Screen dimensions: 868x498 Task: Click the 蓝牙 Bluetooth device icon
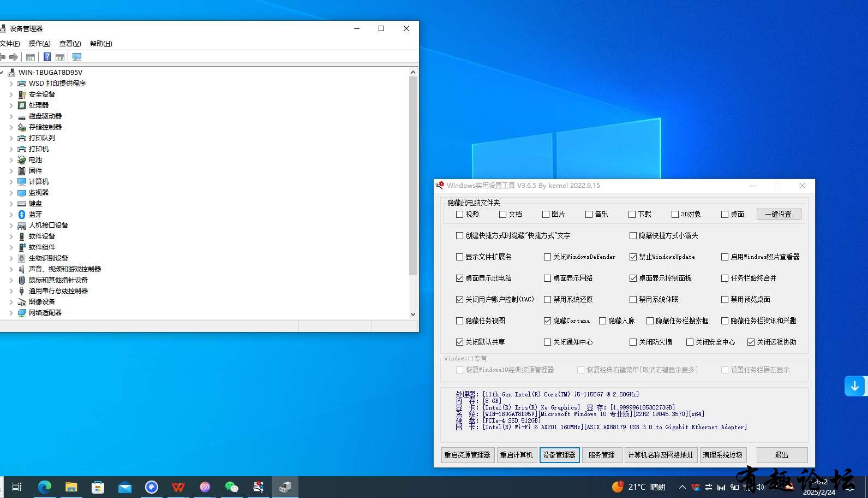[x=22, y=214]
